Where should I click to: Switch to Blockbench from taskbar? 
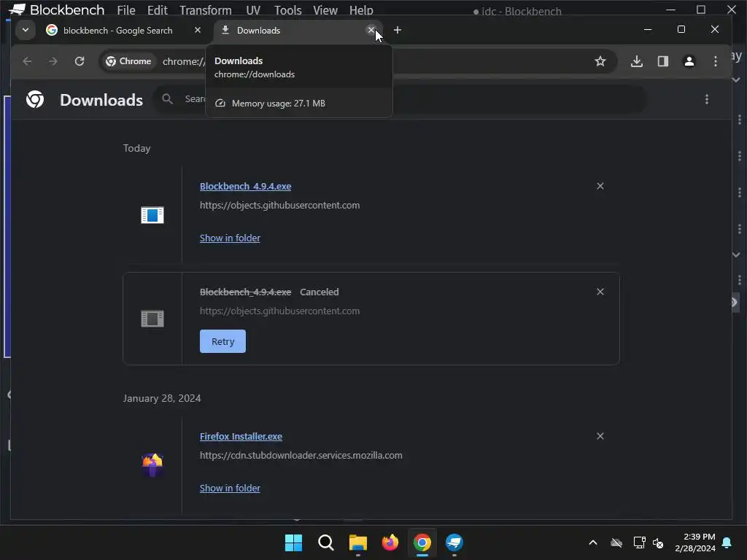point(454,542)
